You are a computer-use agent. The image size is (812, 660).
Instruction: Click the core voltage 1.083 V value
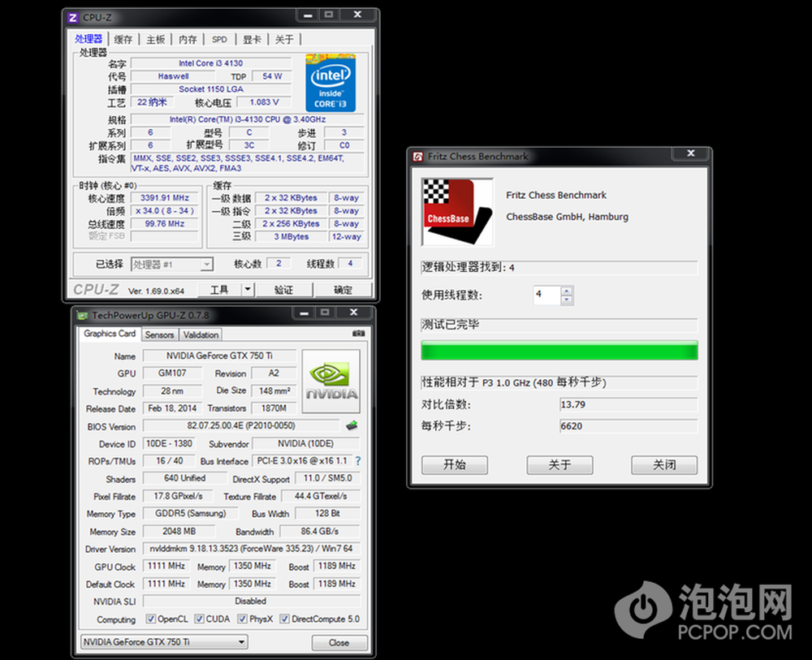pos(264,102)
